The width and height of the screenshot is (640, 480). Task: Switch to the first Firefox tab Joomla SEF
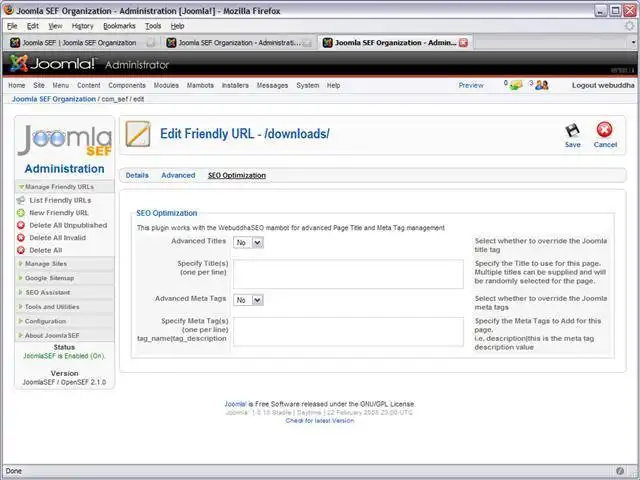coord(83,42)
